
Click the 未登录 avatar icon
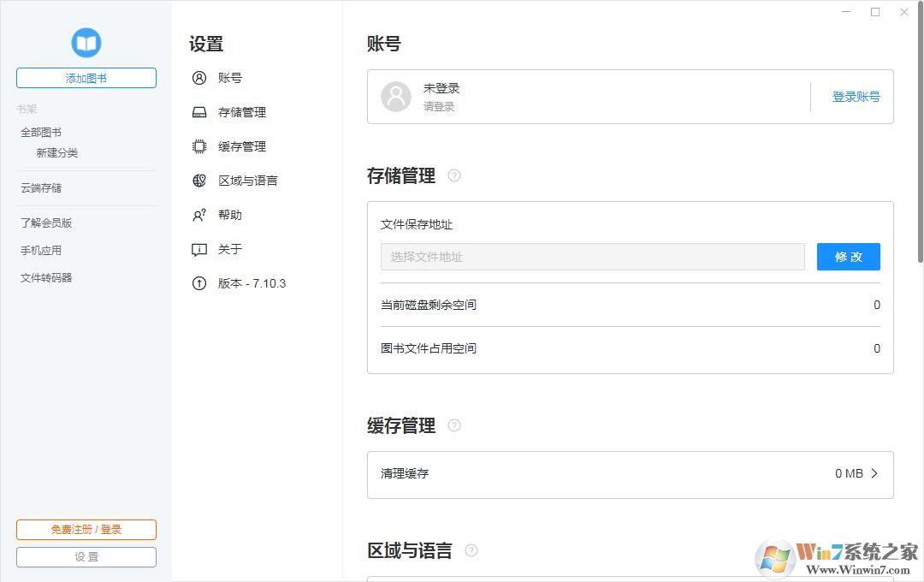(396, 97)
